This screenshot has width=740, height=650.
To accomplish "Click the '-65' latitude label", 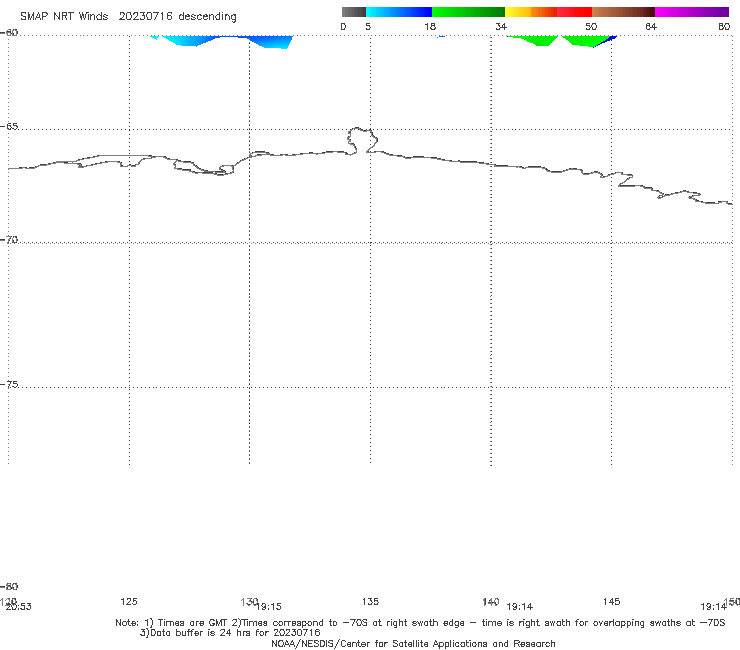I will [9, 127].
